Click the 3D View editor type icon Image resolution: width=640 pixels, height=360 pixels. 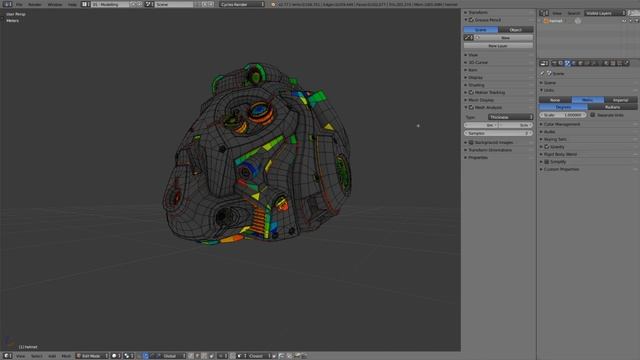(7, 356)
